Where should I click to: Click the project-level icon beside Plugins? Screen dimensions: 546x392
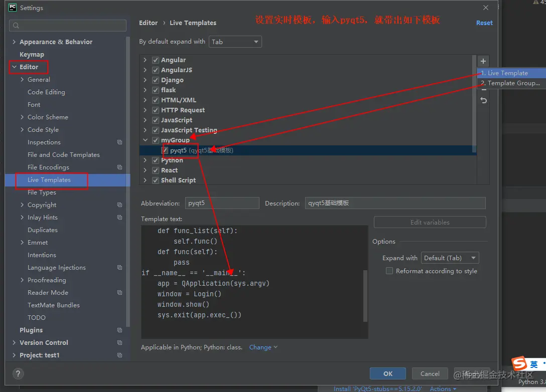point(119,330)
